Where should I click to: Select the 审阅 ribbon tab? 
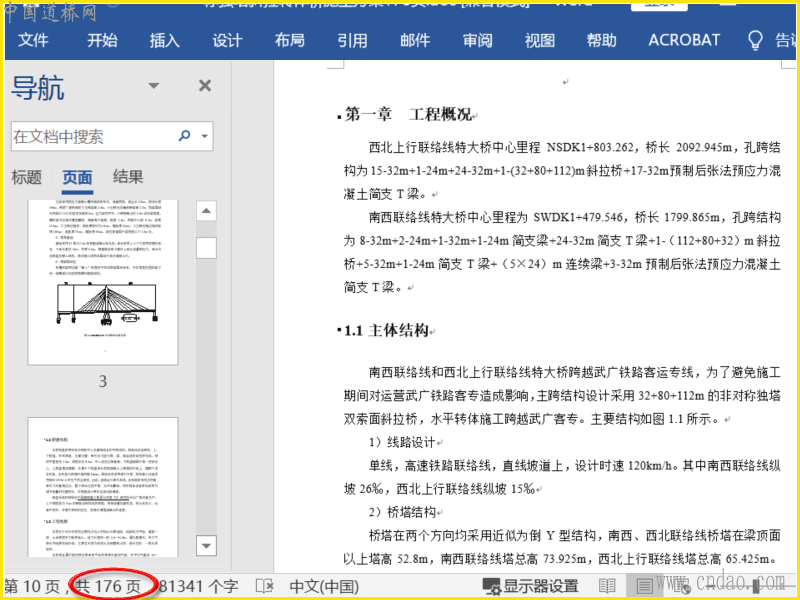coord(478,40)
